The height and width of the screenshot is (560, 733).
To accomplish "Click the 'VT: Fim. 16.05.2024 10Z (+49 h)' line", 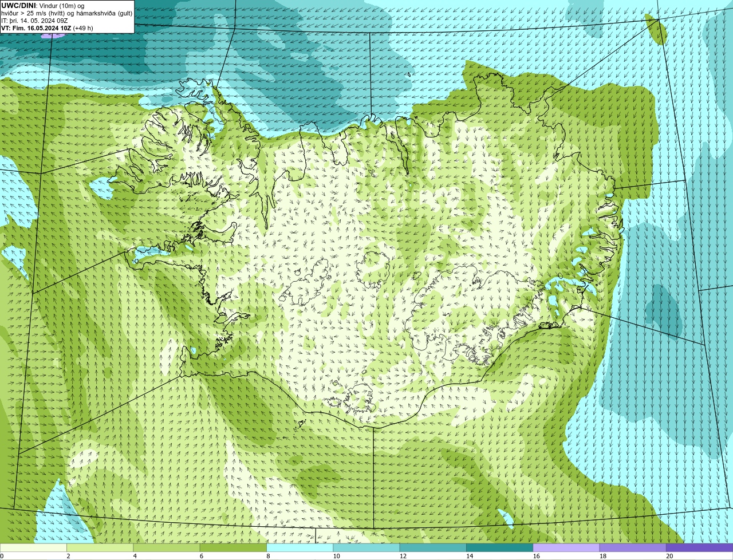I will pos(47,28).
